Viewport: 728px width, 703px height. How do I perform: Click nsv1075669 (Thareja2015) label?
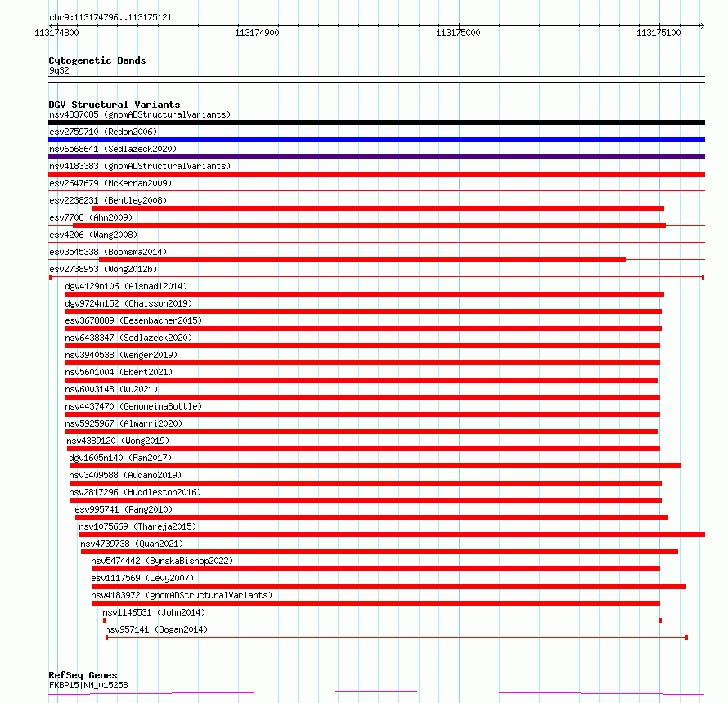pyautogui.click(x=137, y=526)
